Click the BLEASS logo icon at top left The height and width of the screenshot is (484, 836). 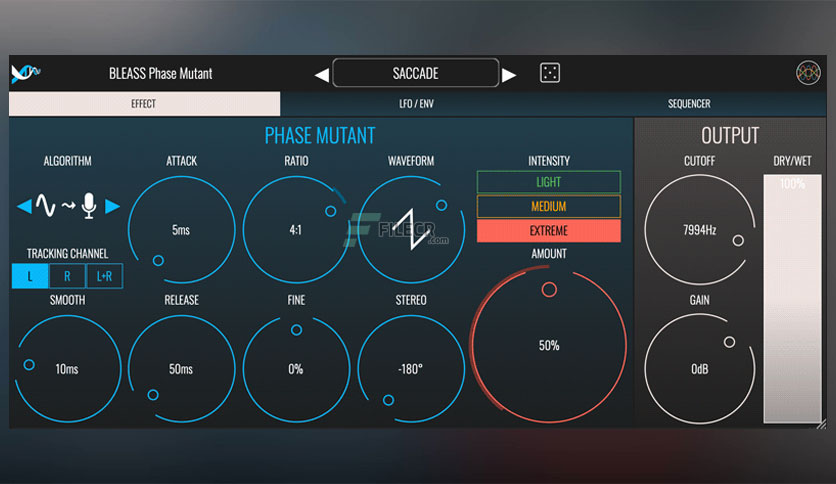pos(26,73)
